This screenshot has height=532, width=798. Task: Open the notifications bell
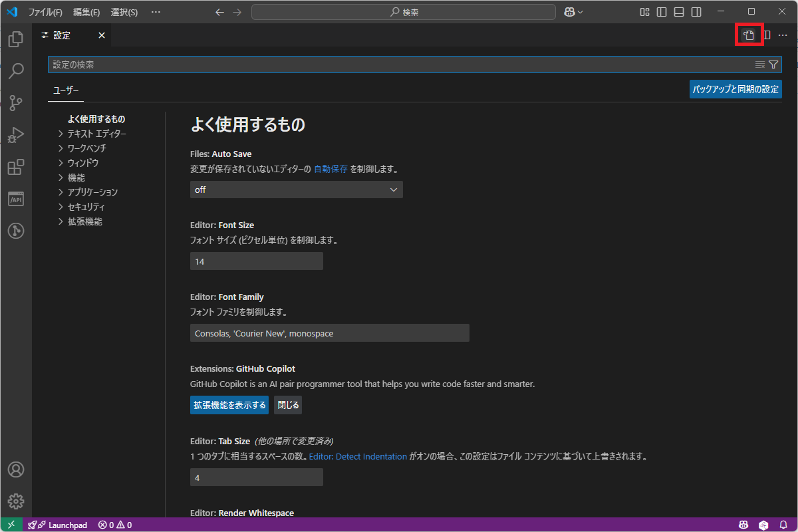783,525
